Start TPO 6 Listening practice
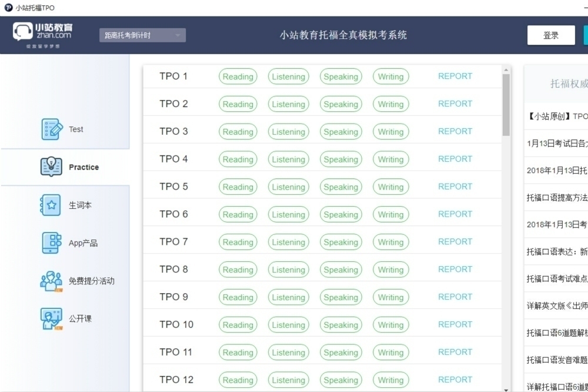Screen dimensions: 588x392 (288, 214)
